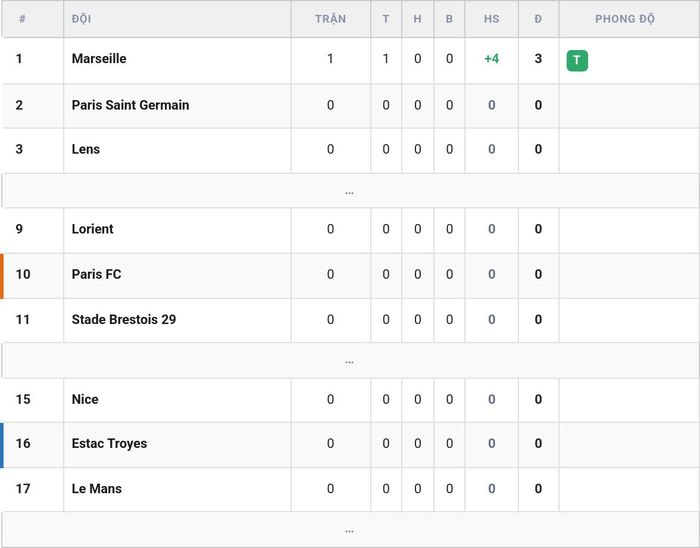Expand hidden rows below Lens
The height and width of the screenshot is (548, 700).
350,191
